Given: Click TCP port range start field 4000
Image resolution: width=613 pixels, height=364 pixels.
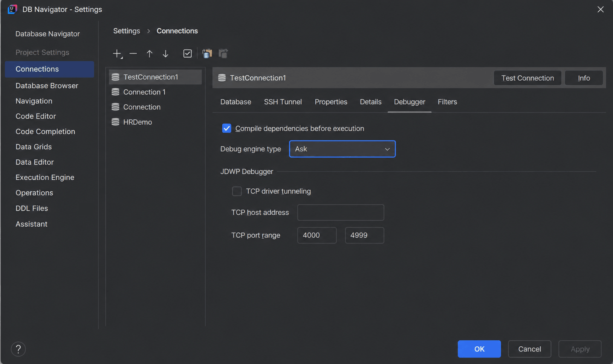Looking at the screenshot, I should [317, 235].
